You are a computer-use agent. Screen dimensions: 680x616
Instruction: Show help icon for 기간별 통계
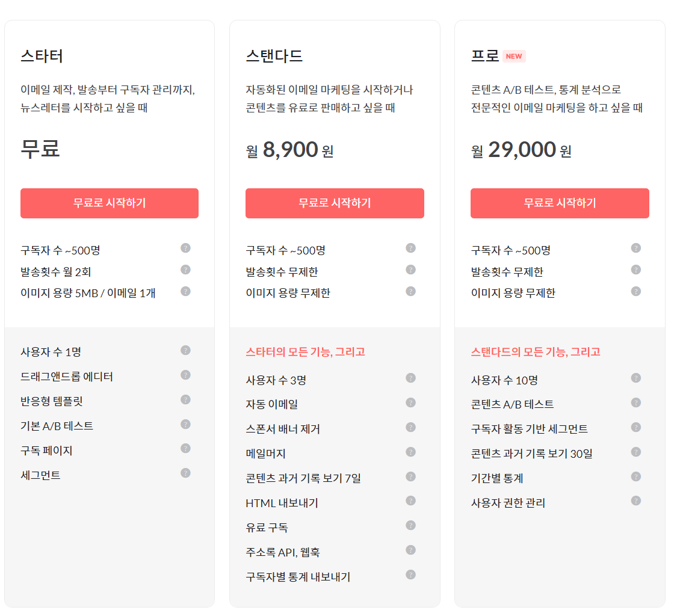[x=635, y=477]
